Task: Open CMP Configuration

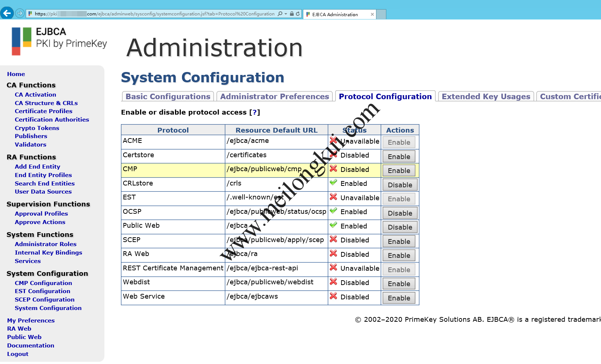Action: tap(43, 283)
